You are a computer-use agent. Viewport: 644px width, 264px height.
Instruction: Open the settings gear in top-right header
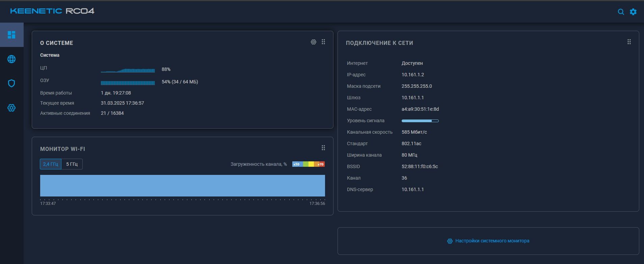(633, 12)
